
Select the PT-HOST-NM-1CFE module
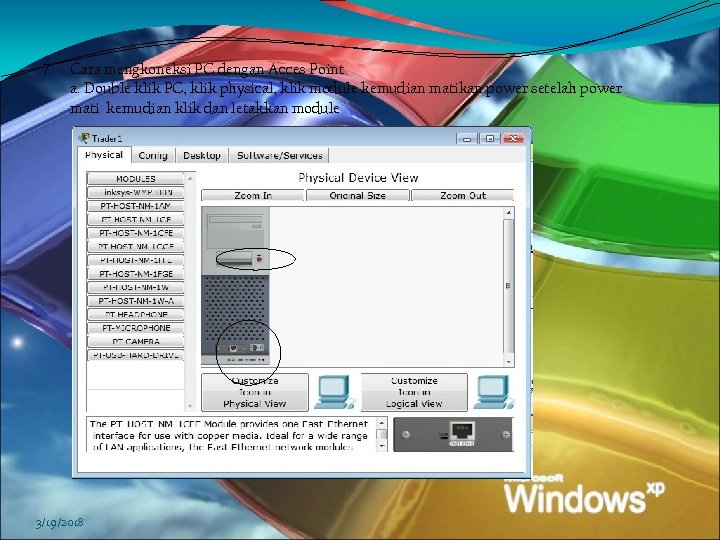tap(135, 233)
